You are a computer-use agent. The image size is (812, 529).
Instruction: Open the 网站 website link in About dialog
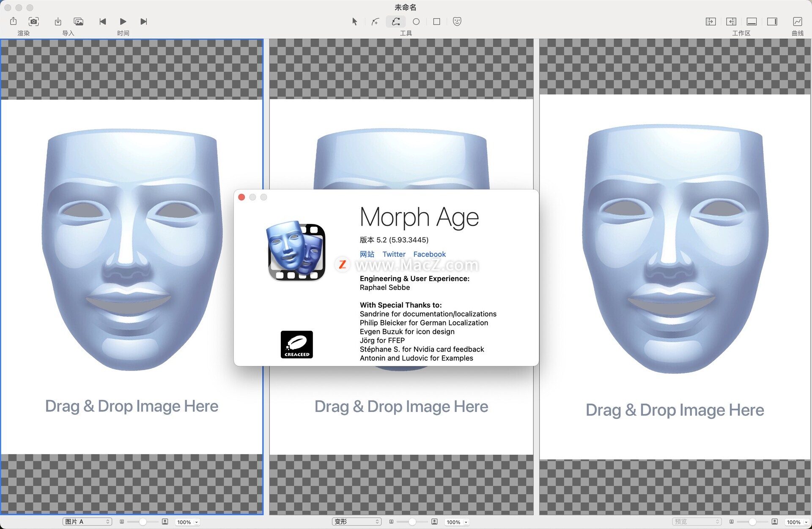coord(367,254)
